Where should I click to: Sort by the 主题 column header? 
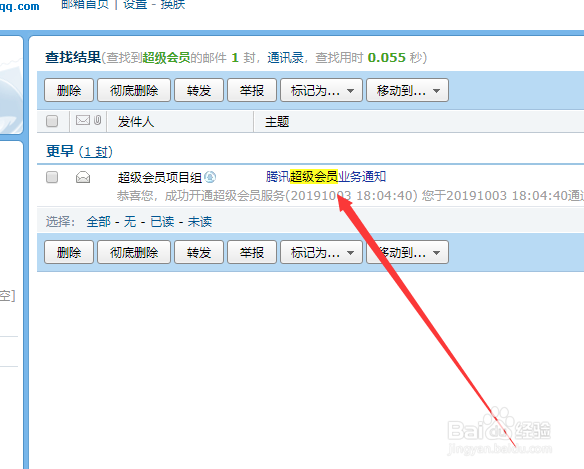(x=277, y=121)
